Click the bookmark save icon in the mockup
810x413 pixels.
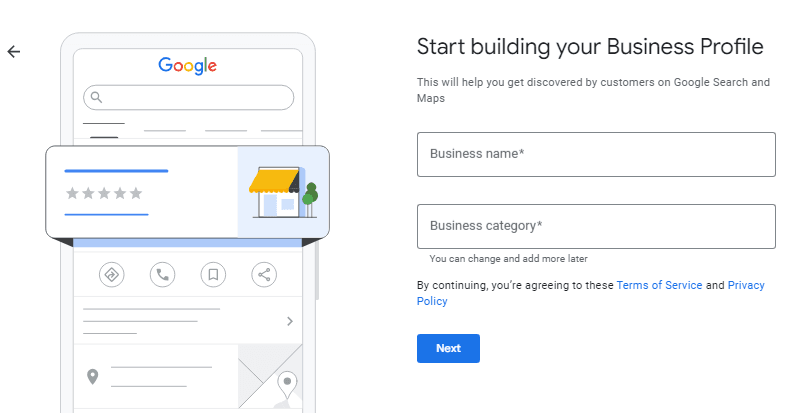point(213,274)
